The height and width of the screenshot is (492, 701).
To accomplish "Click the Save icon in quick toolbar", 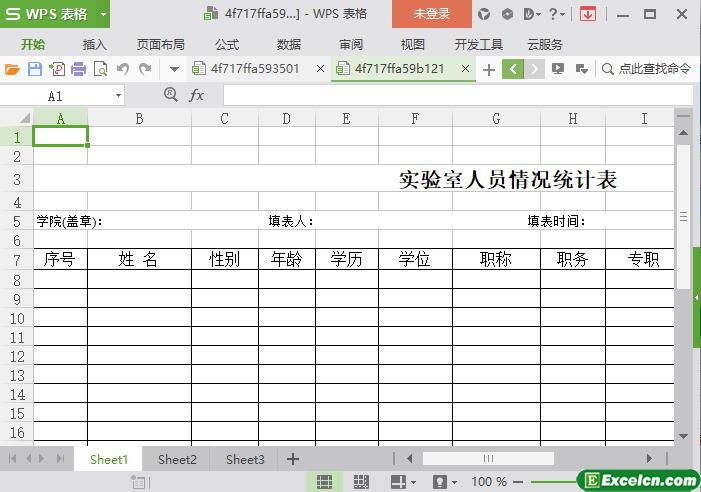I will (35, 69).
